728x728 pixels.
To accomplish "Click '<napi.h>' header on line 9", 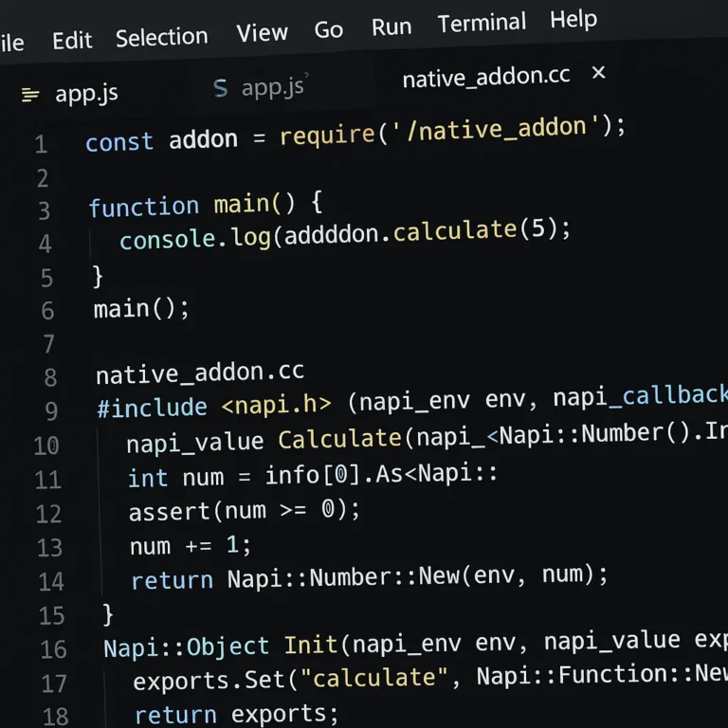I will [x=276, y=405].
